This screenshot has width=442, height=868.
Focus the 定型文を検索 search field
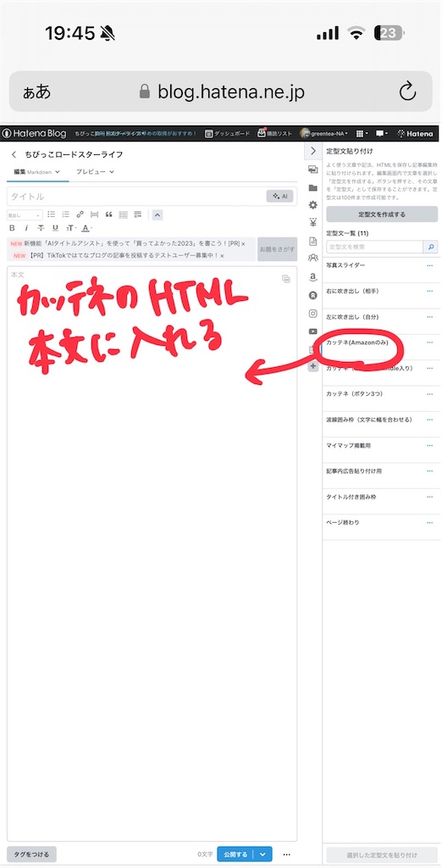[x=374, y=247]
